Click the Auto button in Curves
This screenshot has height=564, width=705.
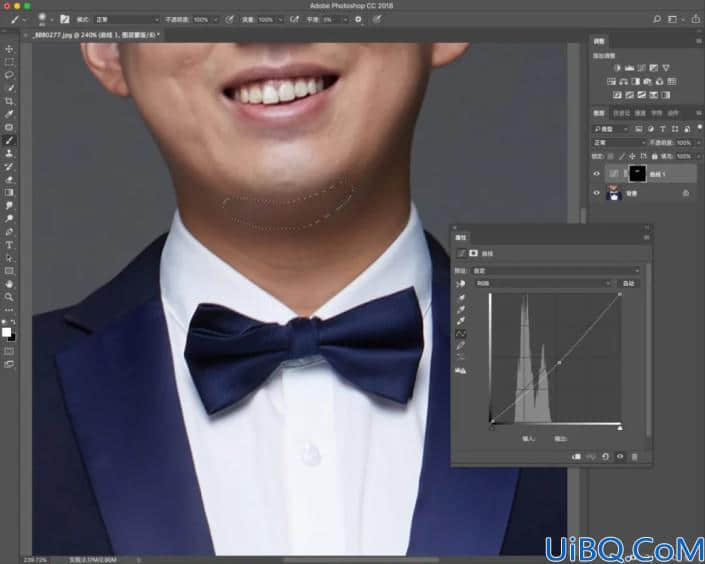[628, 283]
